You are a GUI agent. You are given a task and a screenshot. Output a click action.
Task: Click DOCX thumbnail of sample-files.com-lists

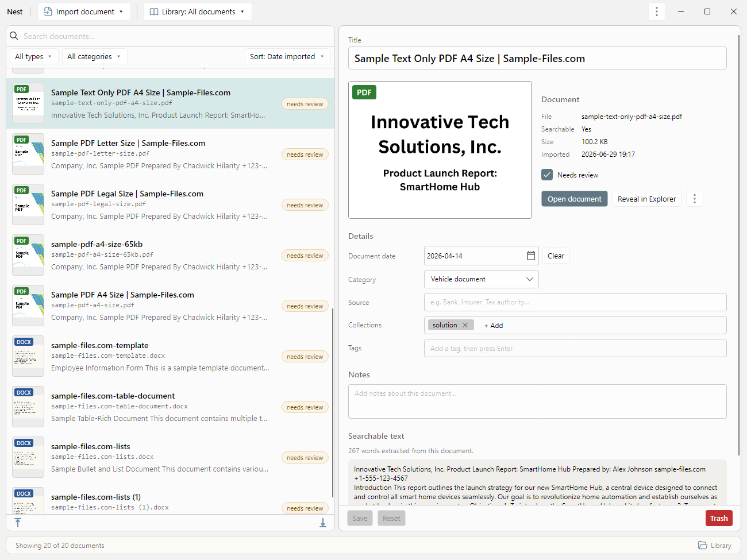click(28, 457)
